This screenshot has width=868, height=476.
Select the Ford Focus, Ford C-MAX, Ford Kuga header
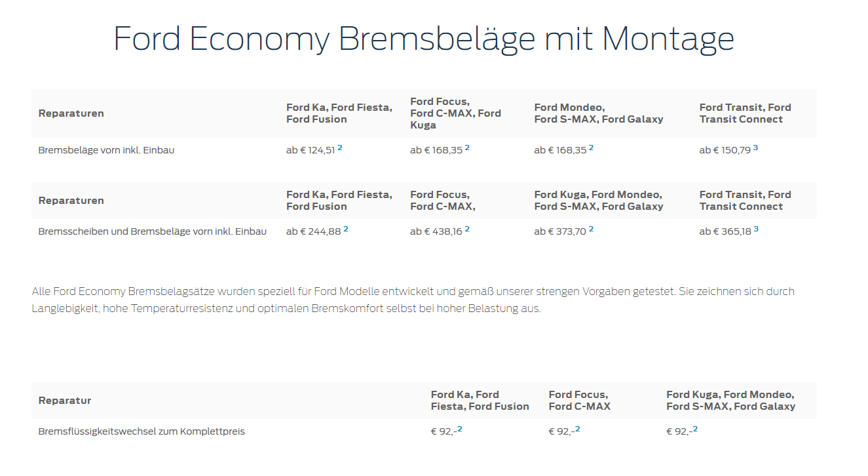pos(455,113)
